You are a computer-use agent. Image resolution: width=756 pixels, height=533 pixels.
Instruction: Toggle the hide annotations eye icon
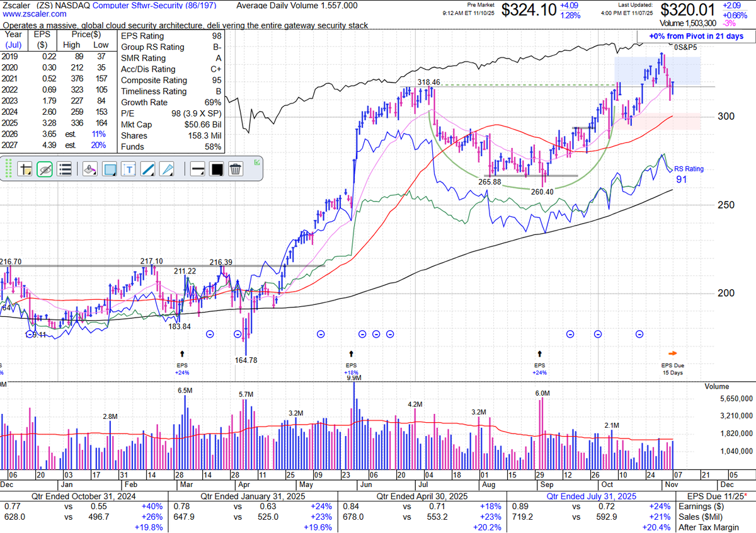coord(44,169)
